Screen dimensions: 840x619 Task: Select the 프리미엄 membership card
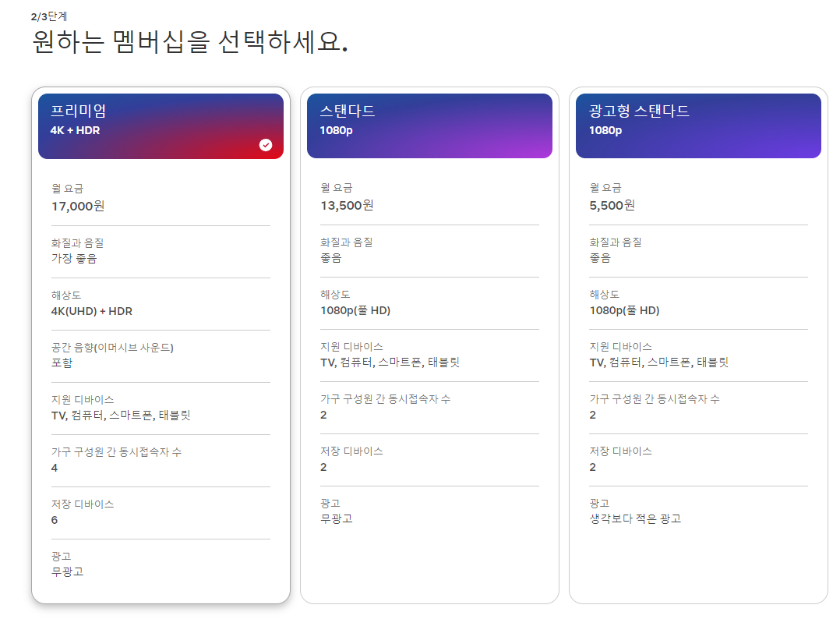(x=161, y=351)
